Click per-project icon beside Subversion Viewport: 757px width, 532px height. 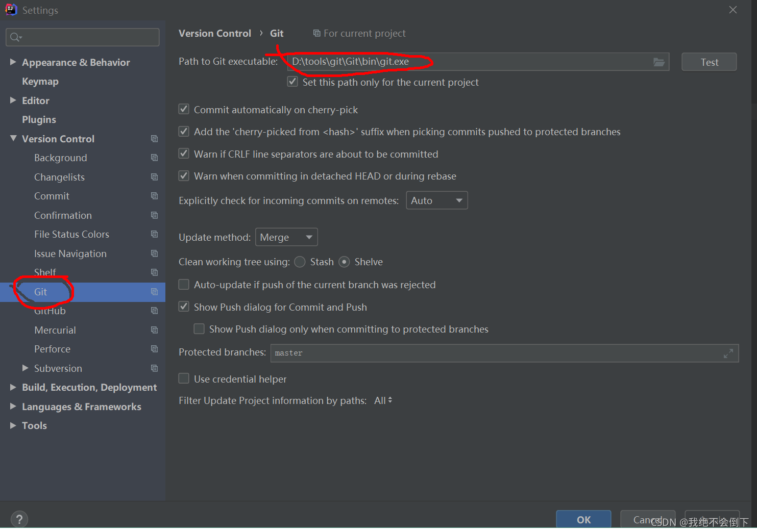(154, 368)
